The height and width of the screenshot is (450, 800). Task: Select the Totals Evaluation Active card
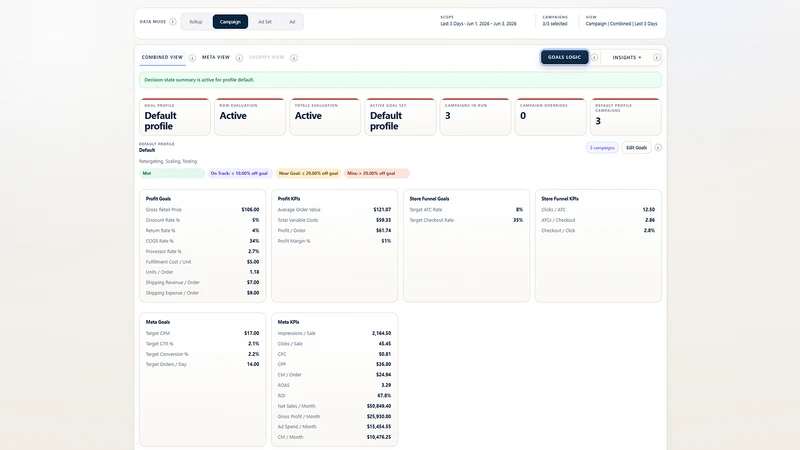(325, 117)
